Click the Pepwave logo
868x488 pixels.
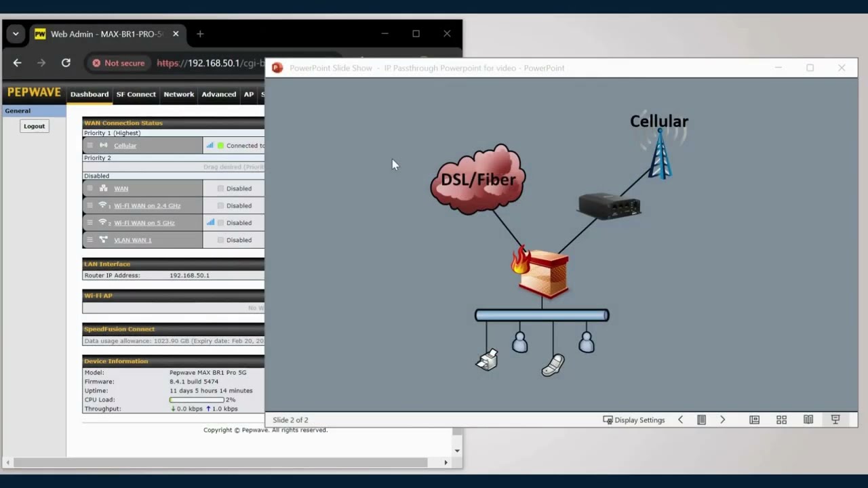34,93
